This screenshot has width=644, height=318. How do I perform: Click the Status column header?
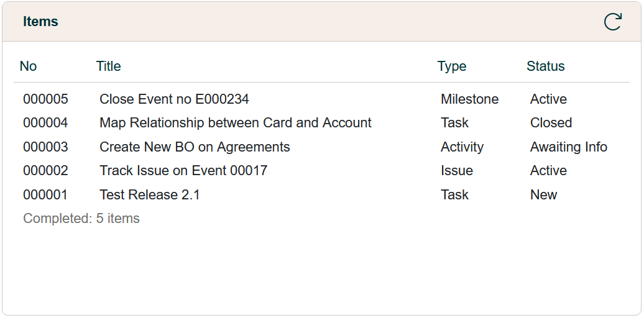click(x=546, y=66)
